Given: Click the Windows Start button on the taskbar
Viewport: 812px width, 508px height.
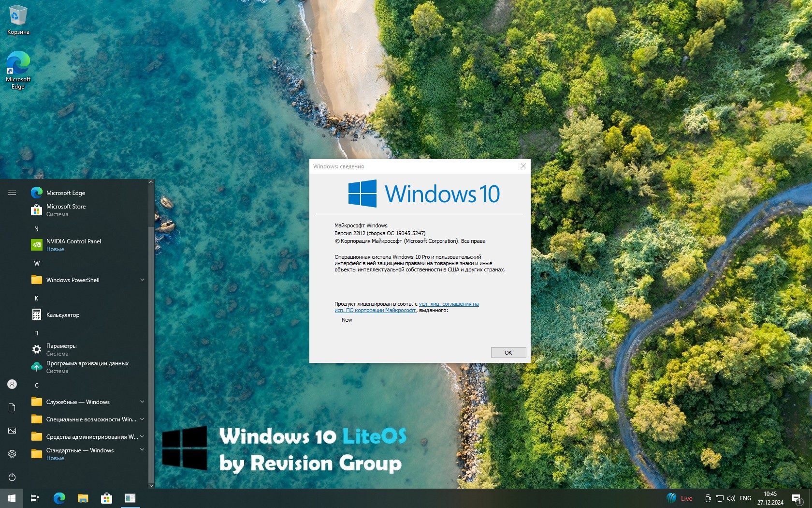Looking at the screenshot, I should tap(12, 498).
